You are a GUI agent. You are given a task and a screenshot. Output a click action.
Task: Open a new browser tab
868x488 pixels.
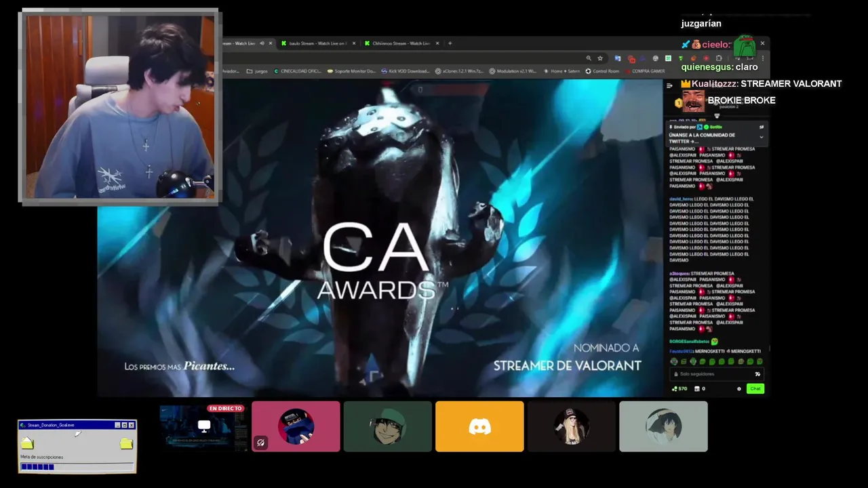pyautogui.click(x=450, y=43)
